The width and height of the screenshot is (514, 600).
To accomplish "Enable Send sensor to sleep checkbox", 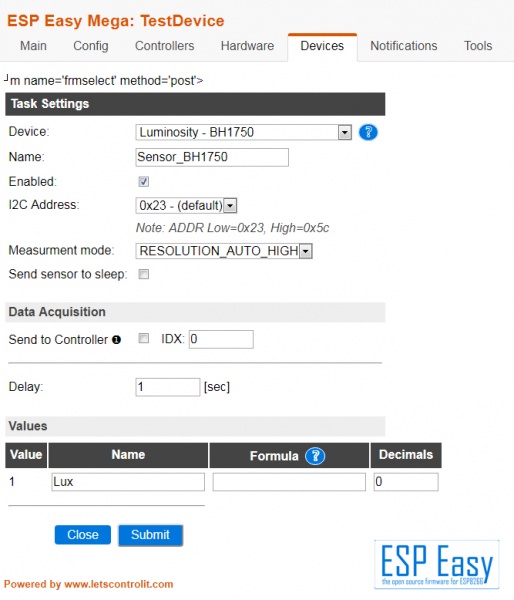I will 144,274.
